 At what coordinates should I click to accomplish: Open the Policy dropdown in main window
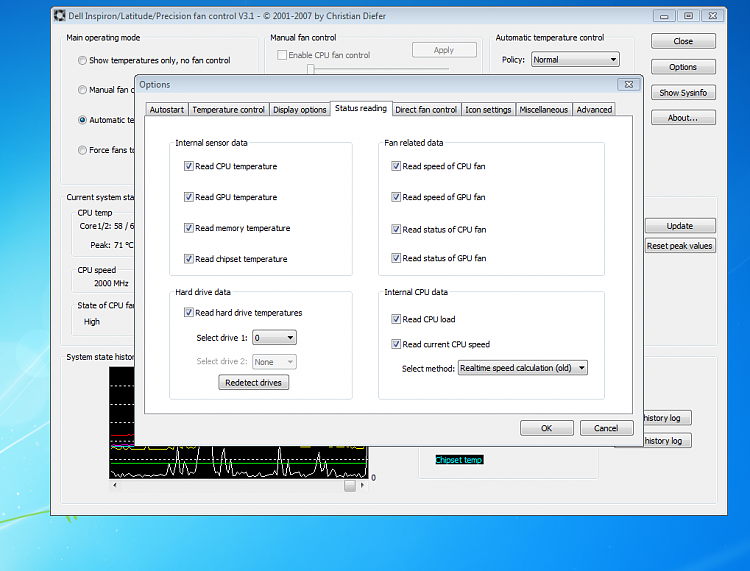tap(575, 60)
